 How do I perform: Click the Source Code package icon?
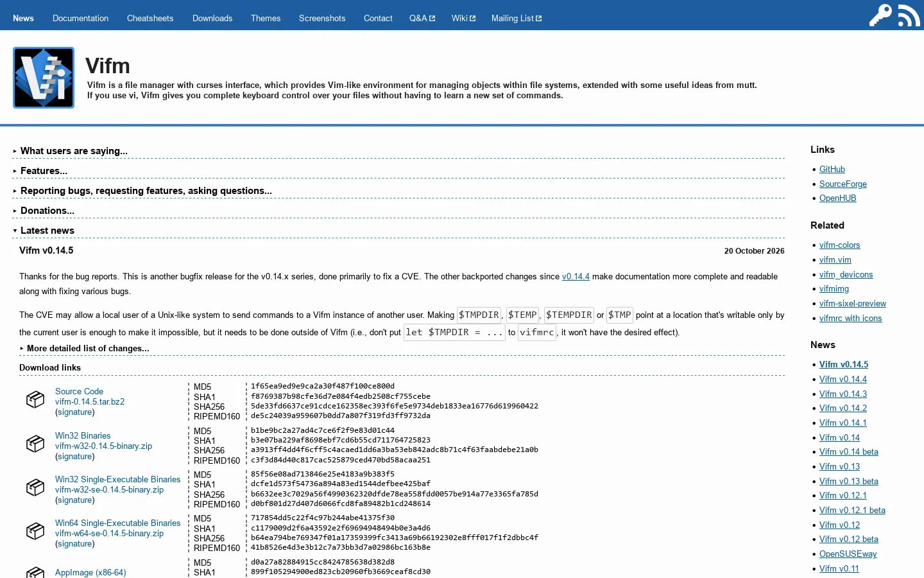35,399
